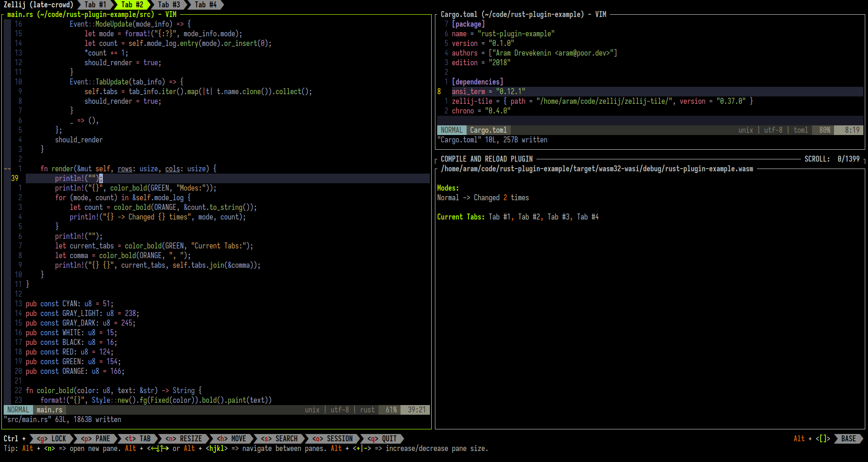868x462 pixels.
Task: Click the pub const RED line
Action: tap(70, 352)
